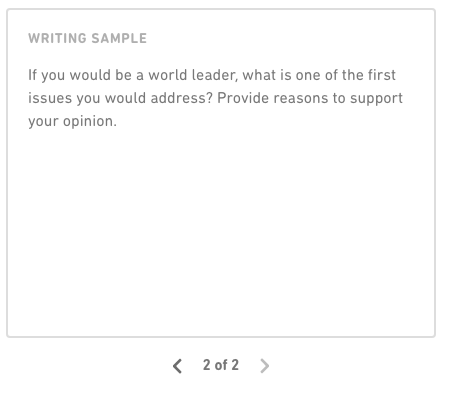
Task: Click the word SAMPLE in the heading
Action: pyautogui.click(x=119, y=38)
